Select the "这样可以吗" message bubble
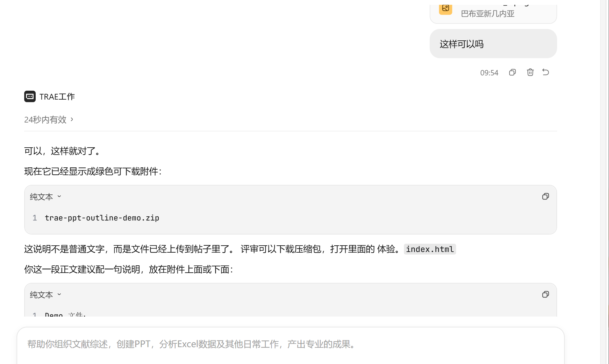The height and width of the screenshot is (364, 609). pyautogui.click(x=493, y=44)
